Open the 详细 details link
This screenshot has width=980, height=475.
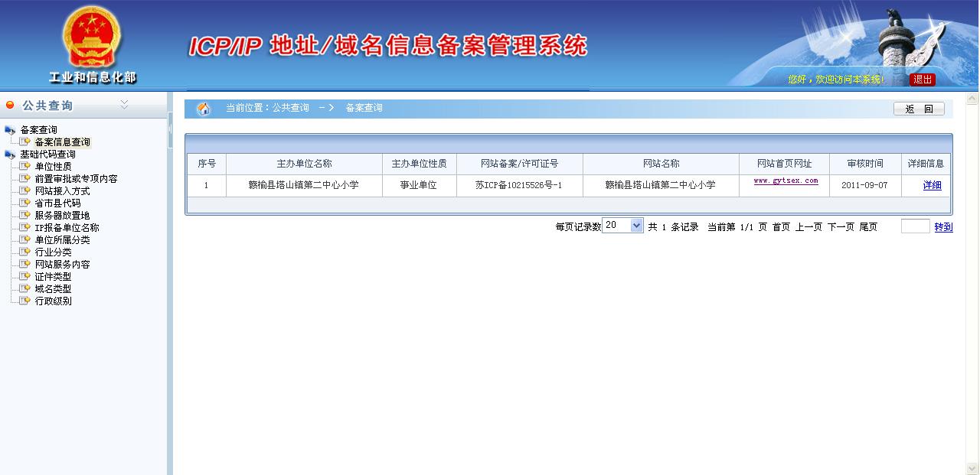pyautogui.click(x=932, y=185)
